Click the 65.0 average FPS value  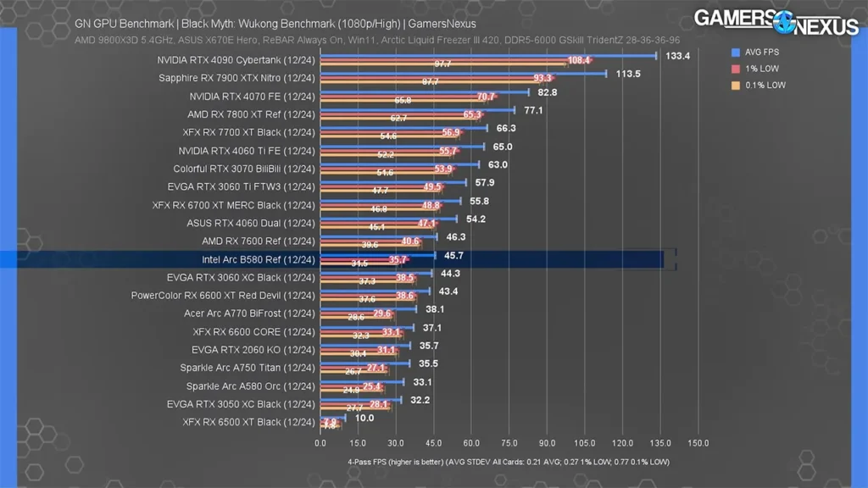[503, 147]
